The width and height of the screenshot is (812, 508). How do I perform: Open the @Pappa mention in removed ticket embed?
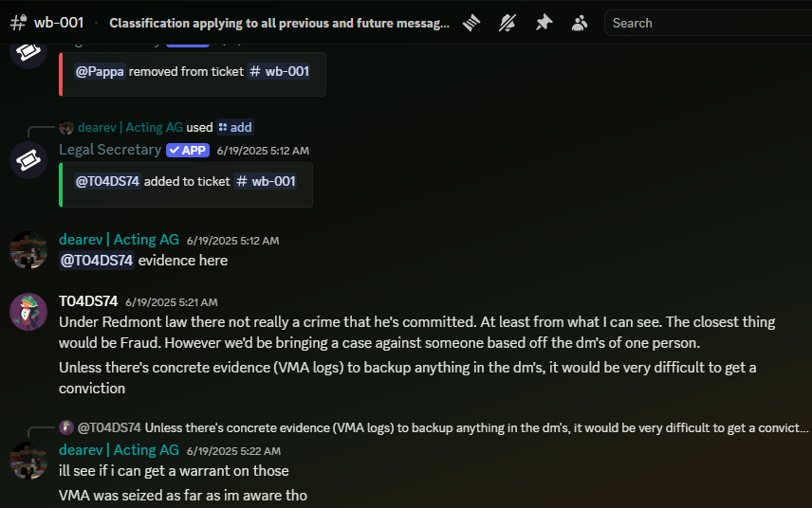[x=100, y=71]
